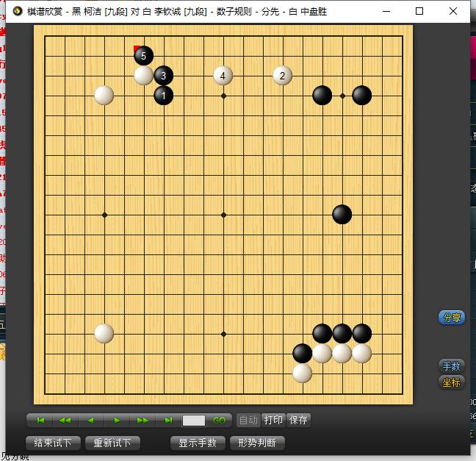Click the move number input box
This screenshot has height=461, width=476.
coord(194,421)
